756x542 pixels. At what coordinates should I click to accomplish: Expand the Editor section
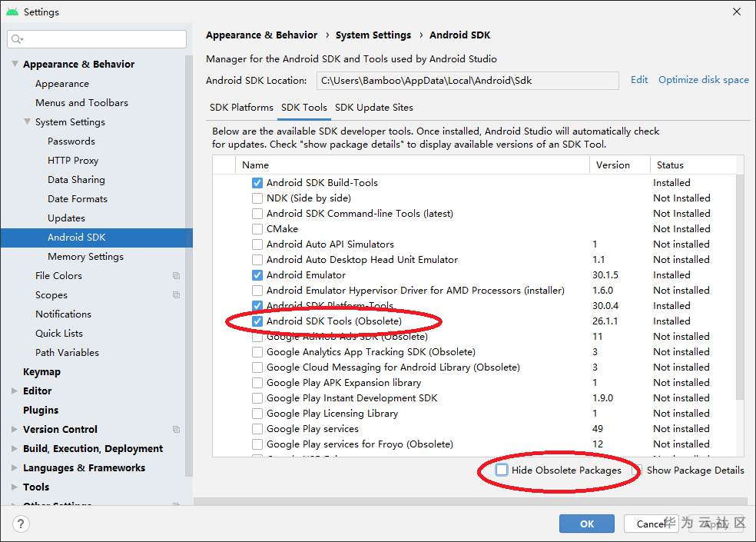pos(15,391)
